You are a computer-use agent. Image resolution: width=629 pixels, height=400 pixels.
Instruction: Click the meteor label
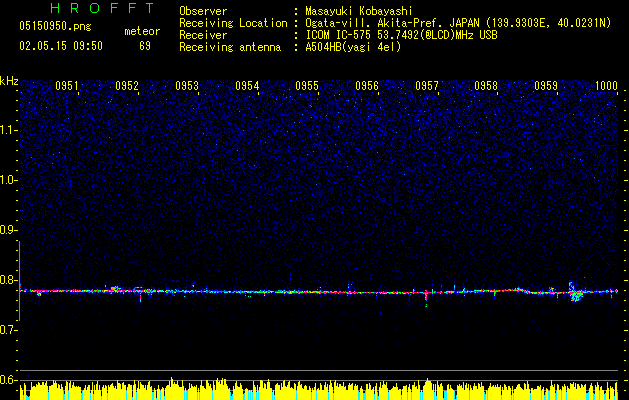point(142,31)
